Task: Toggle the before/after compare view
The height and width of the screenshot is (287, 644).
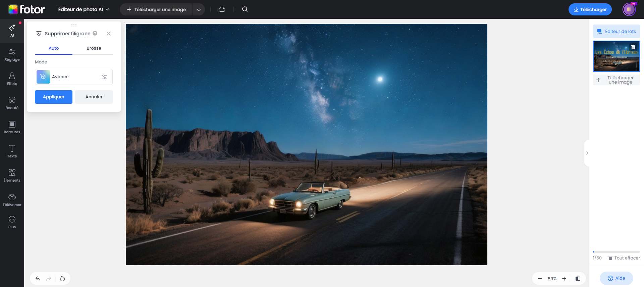Action: pos(578,279)
